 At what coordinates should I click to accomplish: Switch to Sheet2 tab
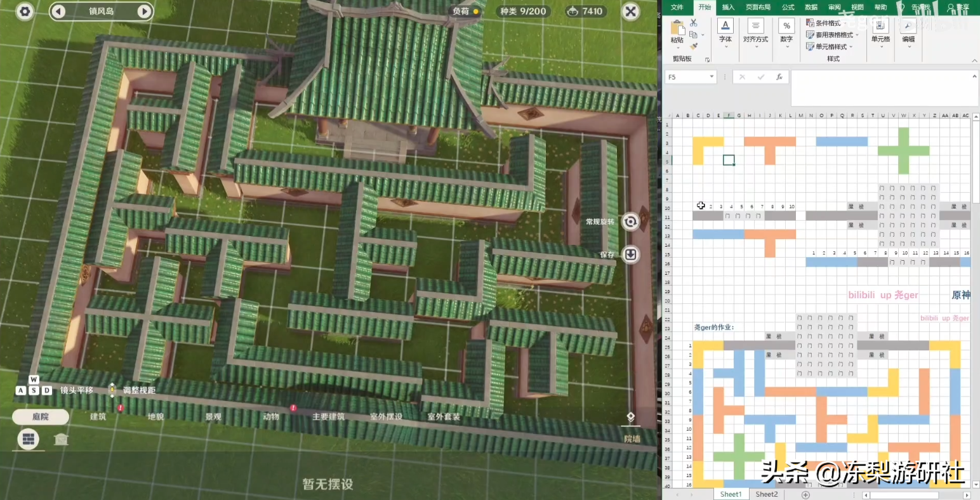pos(766,494)
